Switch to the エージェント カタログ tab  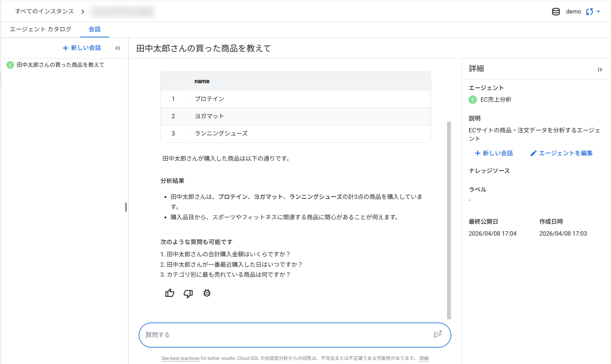coord(40,29)
